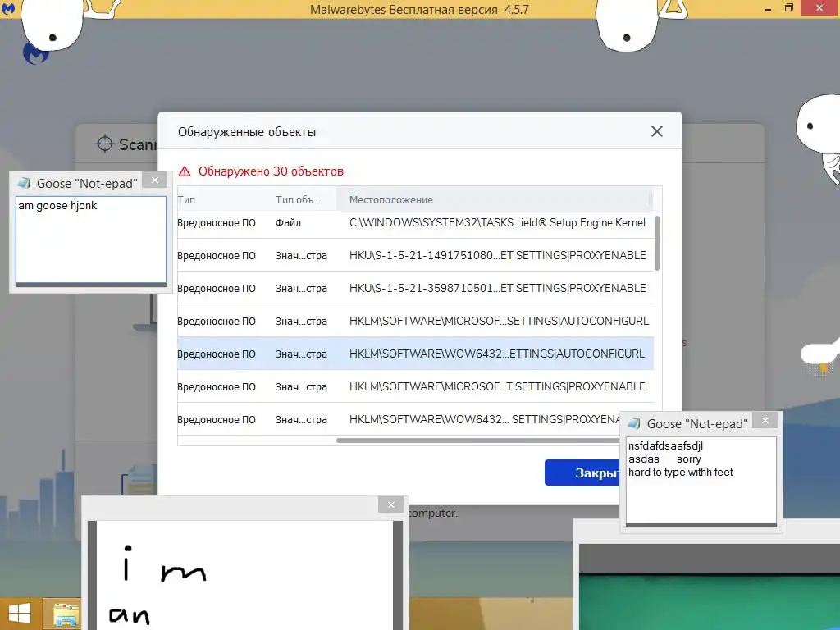The height and width of the screenshot is (630, 840).
Task: Close the left Goose Not-epad window
Action: coord(155,180)
